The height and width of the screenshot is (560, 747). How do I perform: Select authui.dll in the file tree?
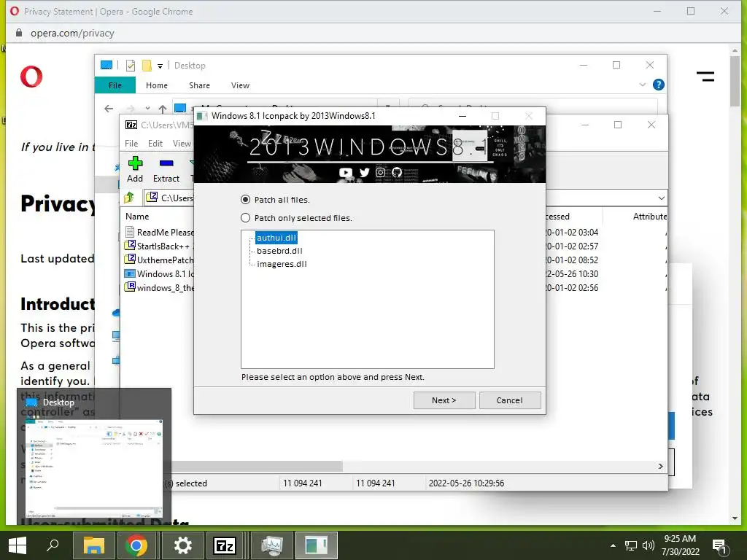[x=276, y=238]
